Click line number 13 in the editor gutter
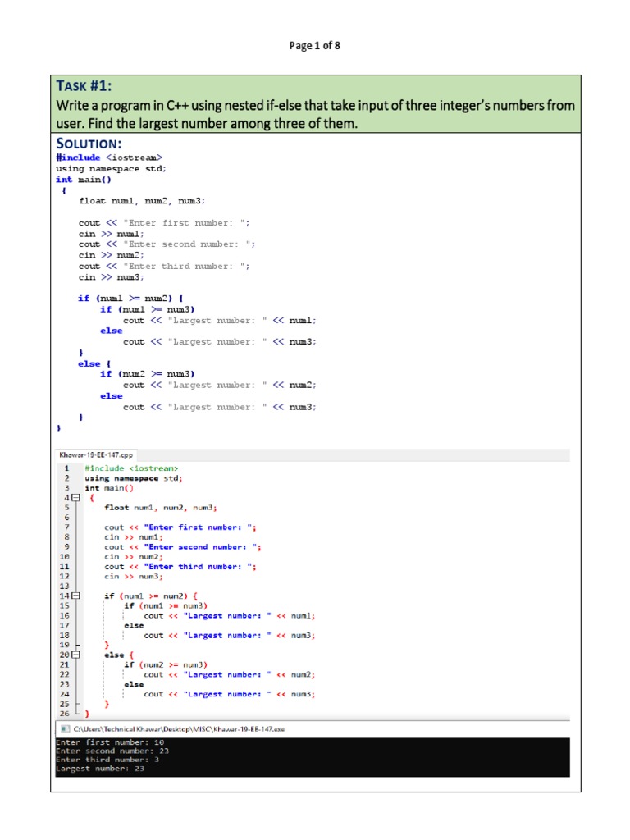The image size is (630, 840). click(65, 586)
